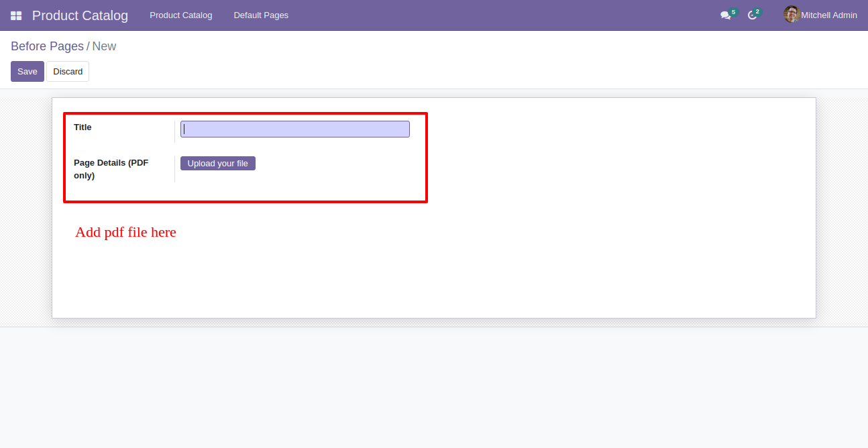Open Mitchell Admin user menu
868x448 pixels.
(820, 15)
